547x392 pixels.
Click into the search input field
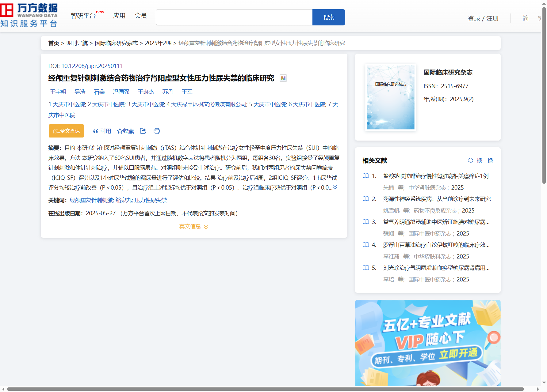click(x=234, y=17)
